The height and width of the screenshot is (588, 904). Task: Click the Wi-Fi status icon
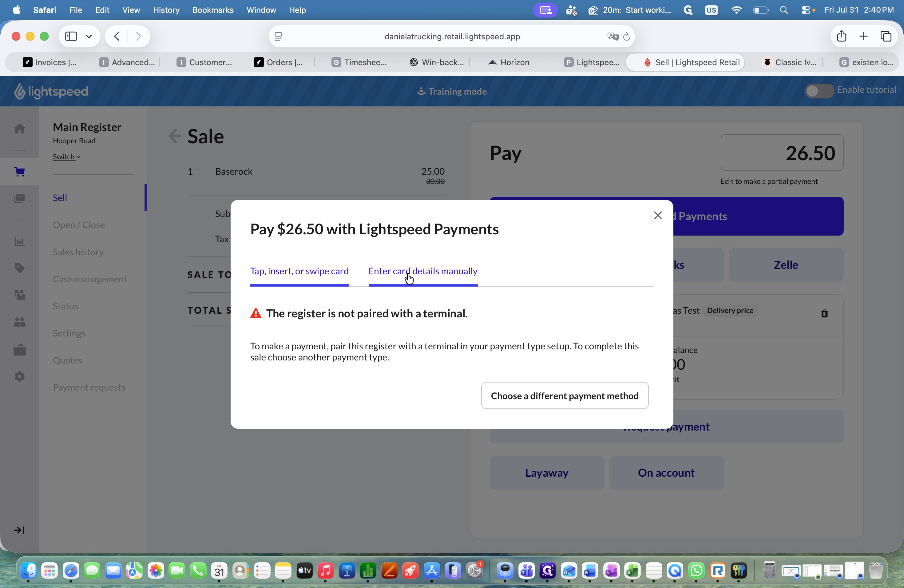click(736, 10)
